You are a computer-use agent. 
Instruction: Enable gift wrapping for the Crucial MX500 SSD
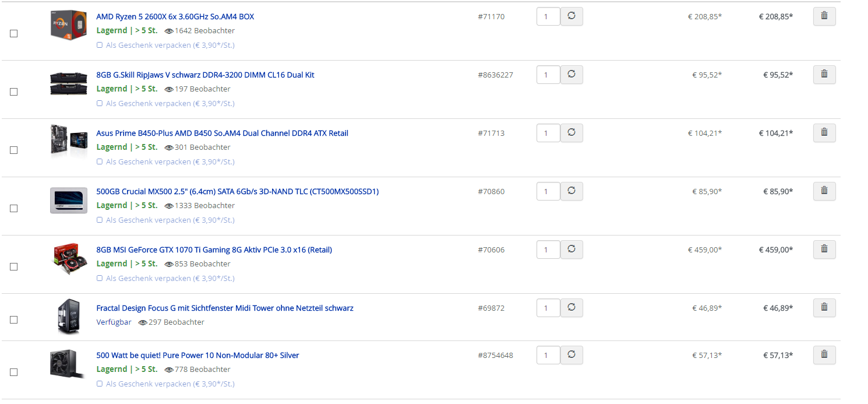coord(100,220)
